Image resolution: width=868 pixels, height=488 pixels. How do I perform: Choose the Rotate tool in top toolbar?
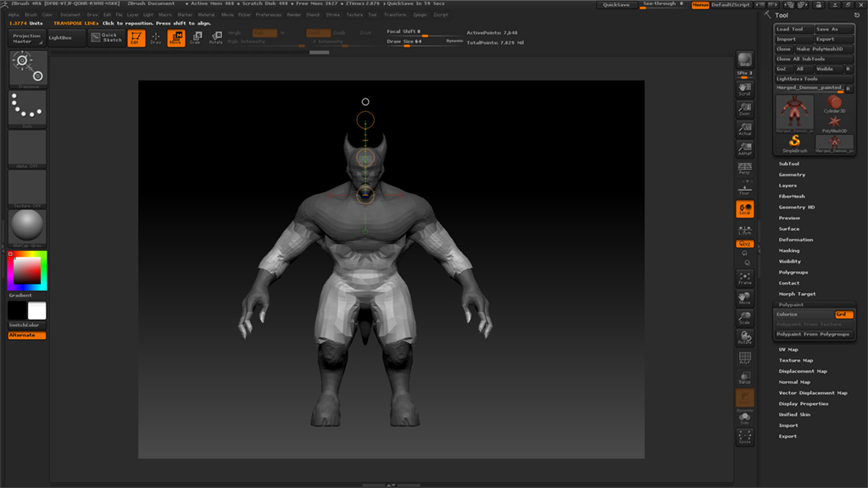tap(215, 37)
